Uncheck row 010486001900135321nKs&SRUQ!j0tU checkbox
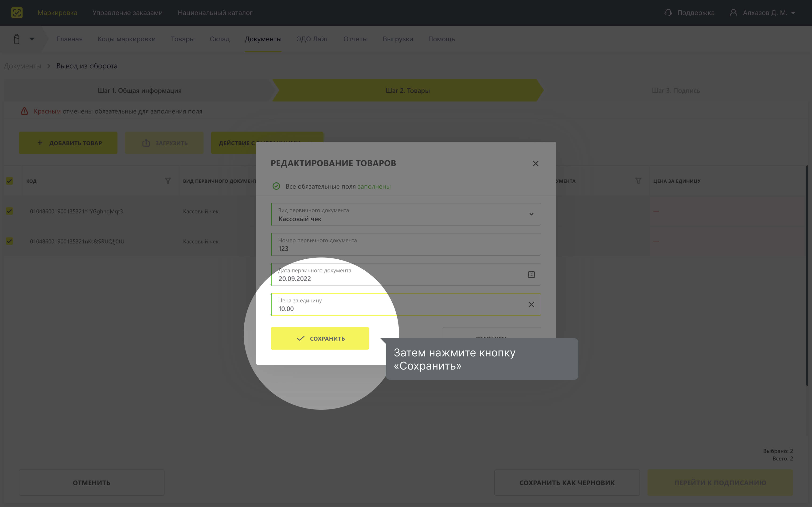 [9, 241]
